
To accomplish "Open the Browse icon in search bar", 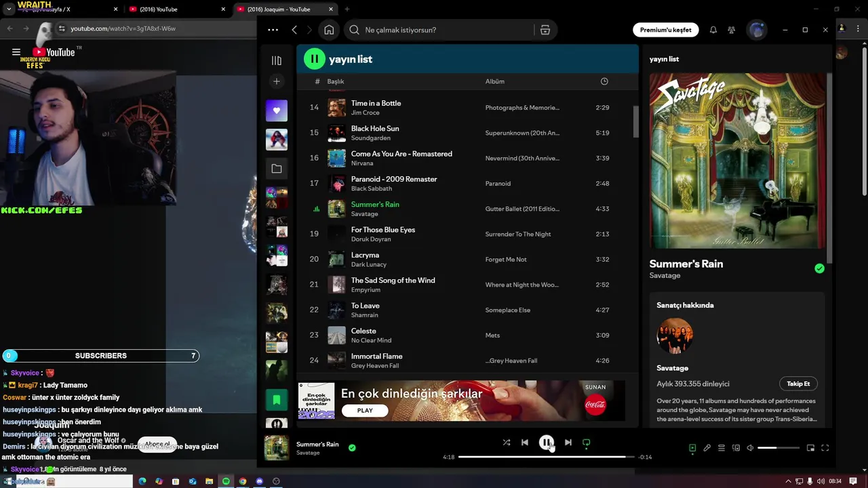I will [545, 30].
